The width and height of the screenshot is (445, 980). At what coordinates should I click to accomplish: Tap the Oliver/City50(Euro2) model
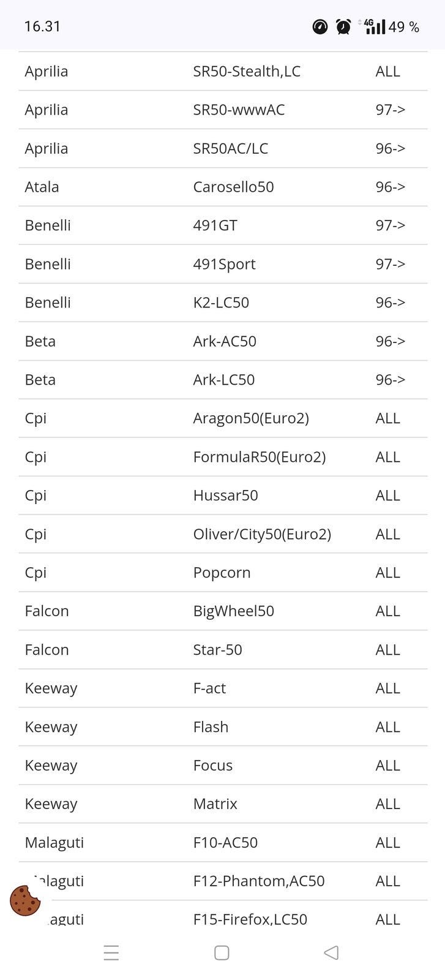(x=262, y=534)
